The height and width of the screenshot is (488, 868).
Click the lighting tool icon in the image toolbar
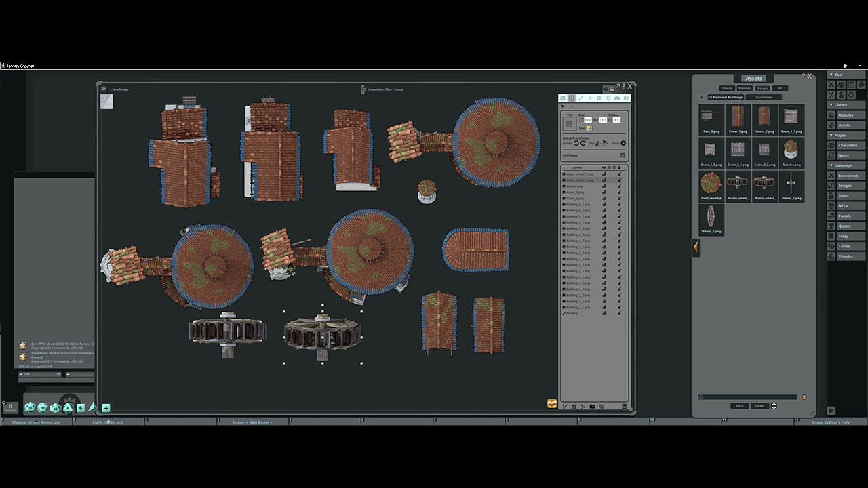pyautogui.click(x=608, y=98)
